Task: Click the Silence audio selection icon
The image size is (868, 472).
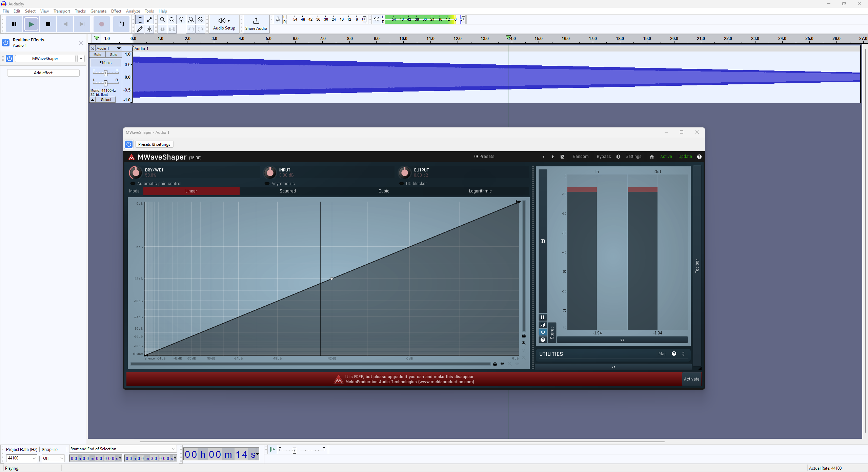Action: (x=172, y=29)
